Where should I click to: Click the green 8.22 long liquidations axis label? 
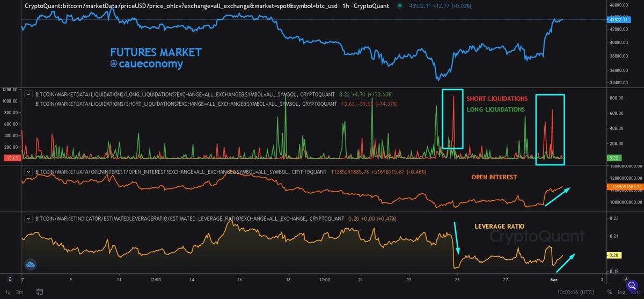[x=614, y=158]
